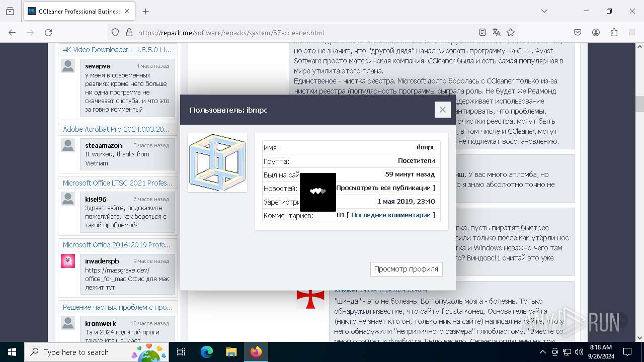This screenshot has height=362, width=644.
Task: Open the extensions puzzle icon
Action: click(x=614, y=32)
